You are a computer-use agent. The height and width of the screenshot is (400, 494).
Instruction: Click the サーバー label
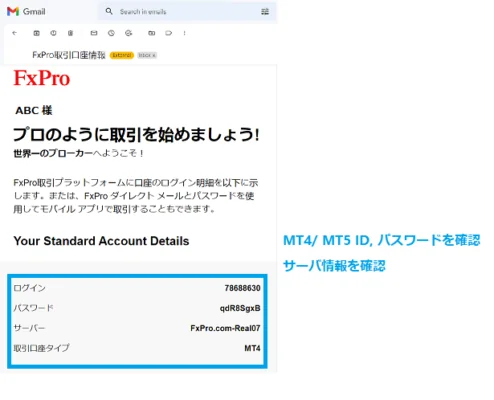29,328
